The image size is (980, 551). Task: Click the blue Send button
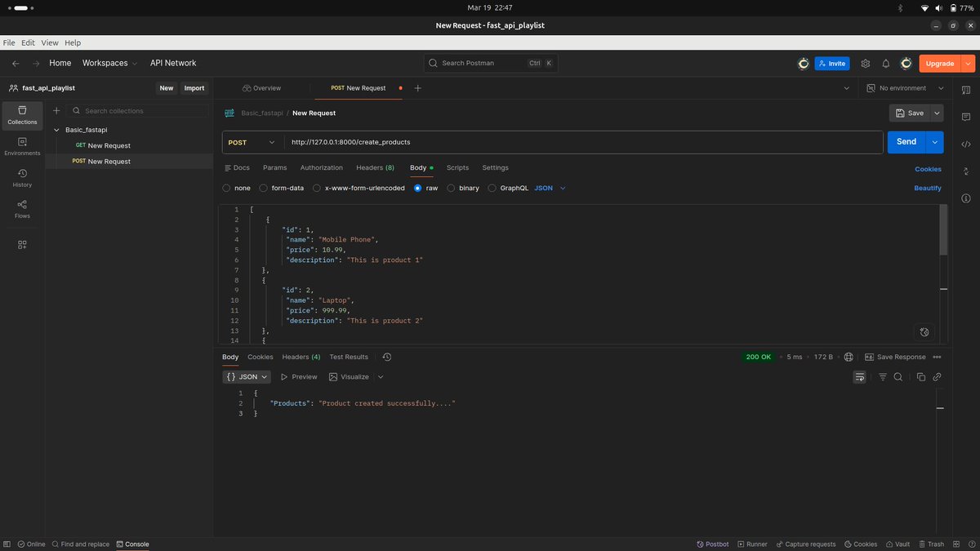click(x=906, y=142)
